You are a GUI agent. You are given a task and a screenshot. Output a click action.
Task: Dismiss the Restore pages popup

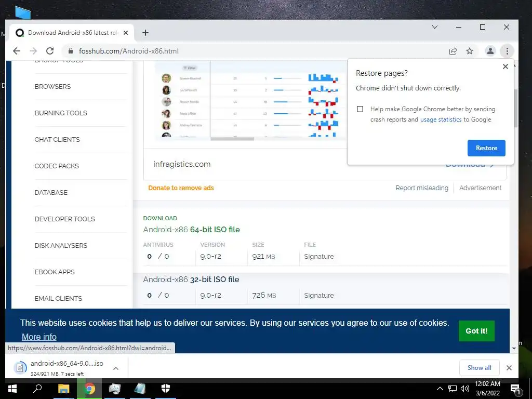coord(505,66)
